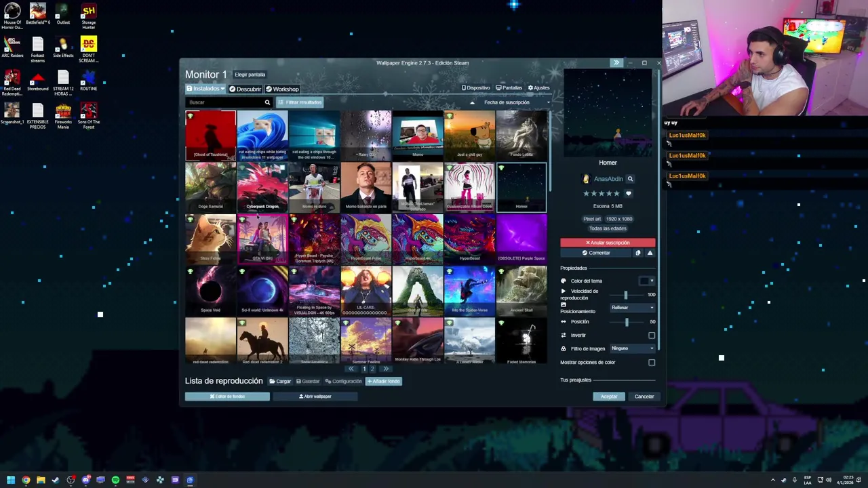This screenshot has height=488, width=868.
Task: Open Discord from the taskbar
Action: tap(85, 480)
